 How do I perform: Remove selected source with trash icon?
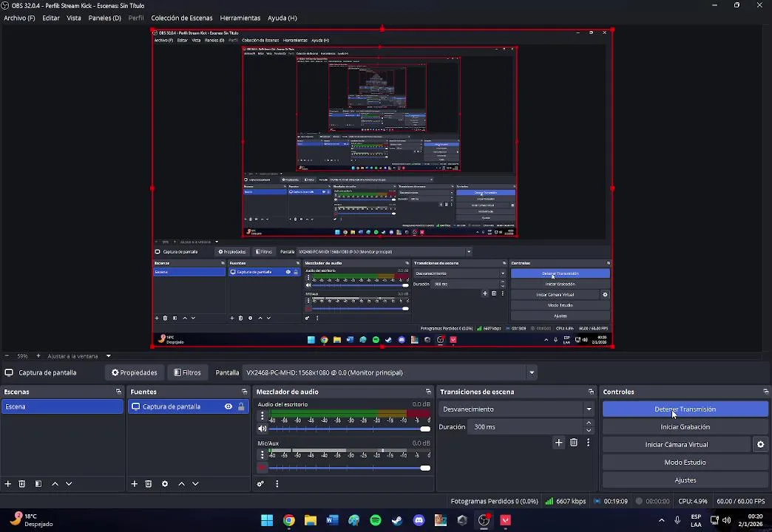pyautogui.click(x=149, y=484)
